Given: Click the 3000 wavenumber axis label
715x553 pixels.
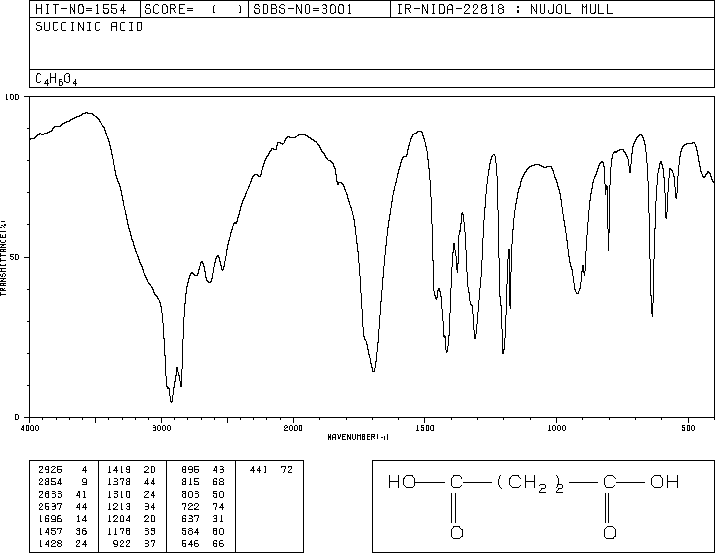Looking at the screenshot, I should pyautogui.click(x=161, y=428).
